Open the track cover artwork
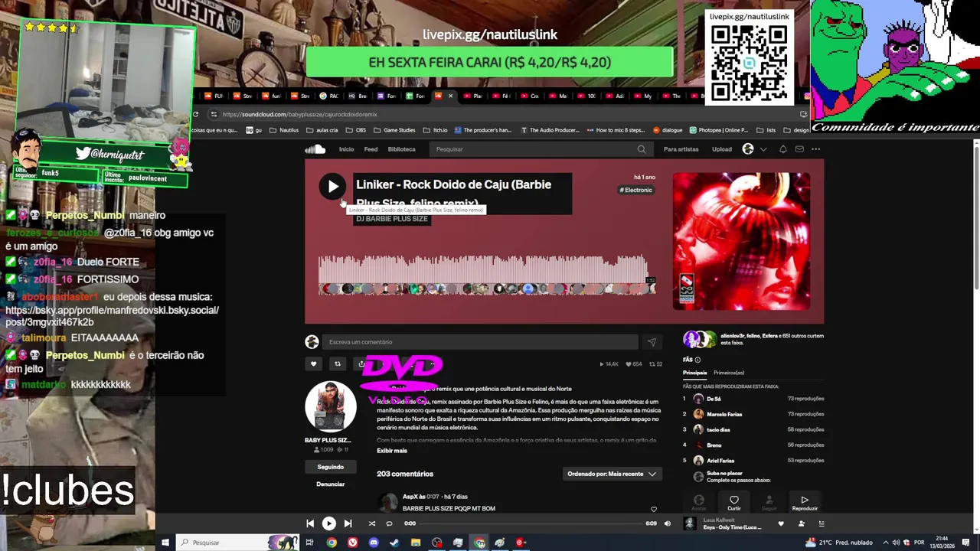The width and height of the screenshot is (980, 551). coord(741,241)
